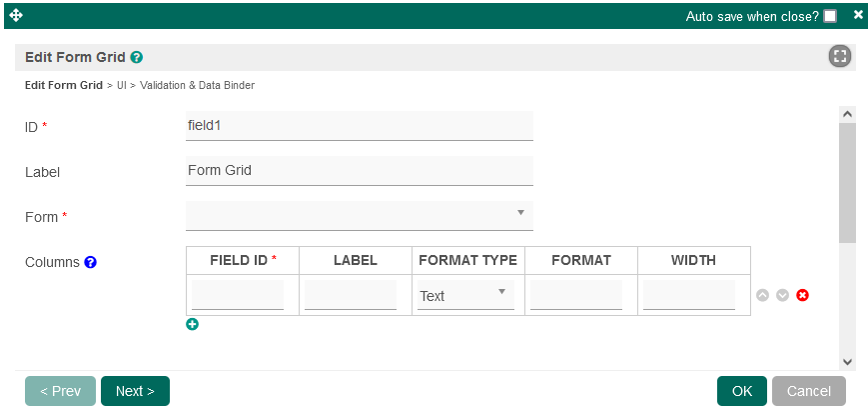
Task: Move the column row down
Action: click(783, 296)
